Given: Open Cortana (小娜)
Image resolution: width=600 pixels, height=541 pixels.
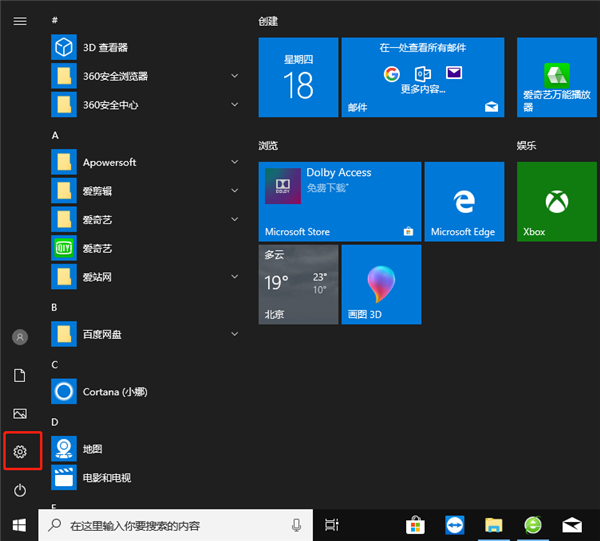Looking at the screenshot, I should click(145, 391).
